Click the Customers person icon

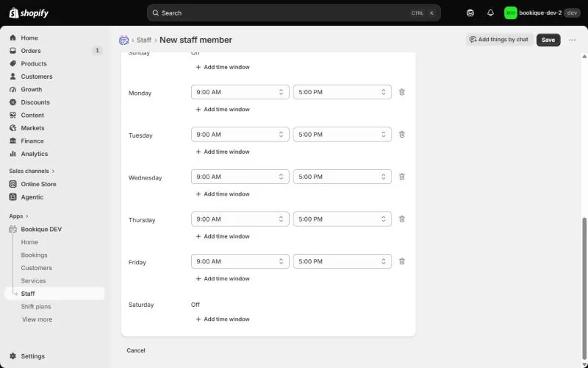click(12, 77)
